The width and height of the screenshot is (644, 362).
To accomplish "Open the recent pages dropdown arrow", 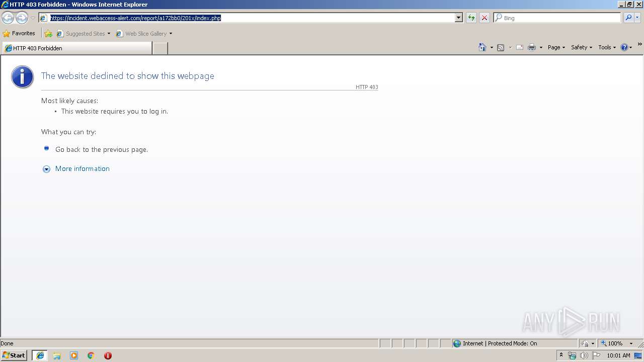I will click(x=33, y=18).
